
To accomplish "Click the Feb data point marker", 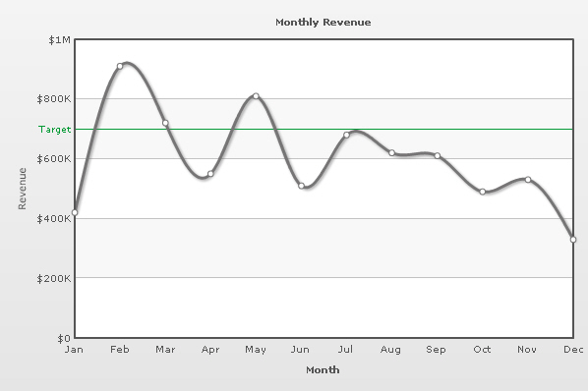I will [x=120, y=66].
